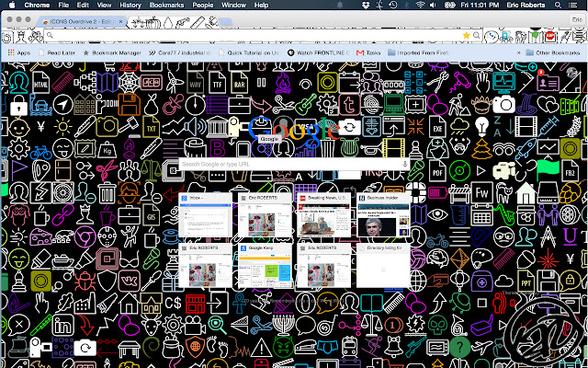This screenshot has width=588, height=368.
Task: Click the Eric profile button
Action: (576, 20)
